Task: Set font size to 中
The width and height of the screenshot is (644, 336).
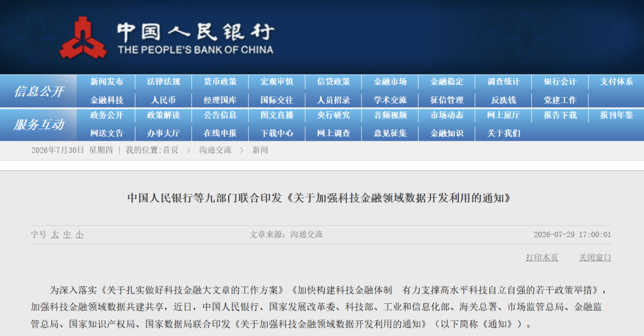Action: 67,235
